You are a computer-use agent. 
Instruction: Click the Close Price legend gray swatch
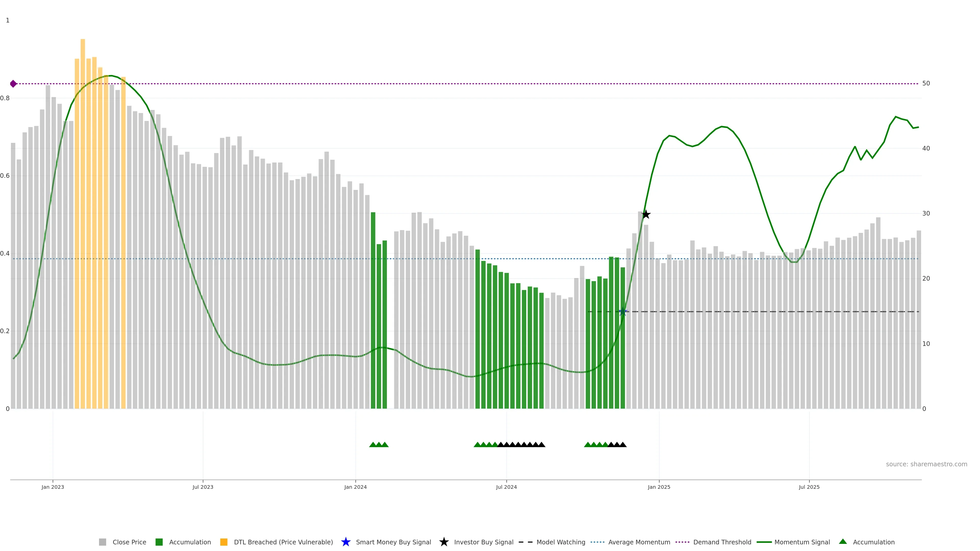102,542
